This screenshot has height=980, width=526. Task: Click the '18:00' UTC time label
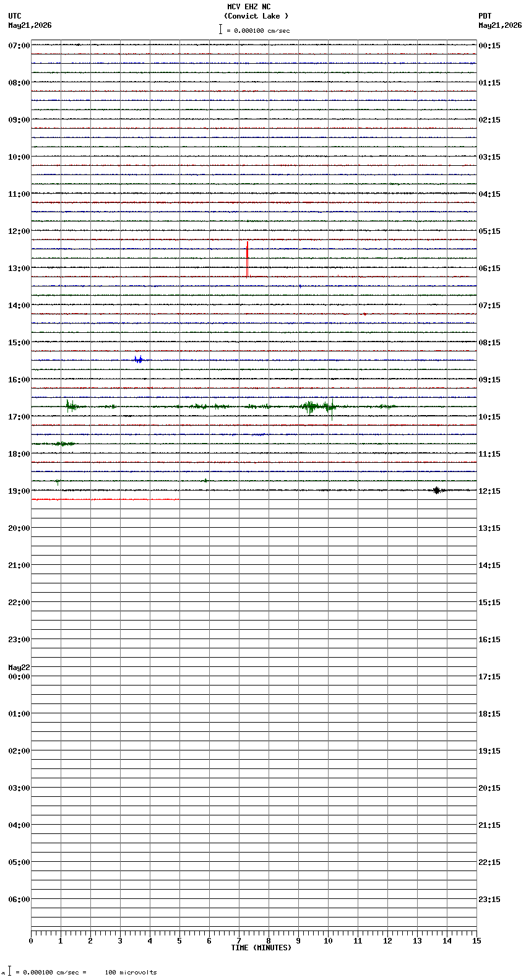pyautogui.click(x=19, y=454)
